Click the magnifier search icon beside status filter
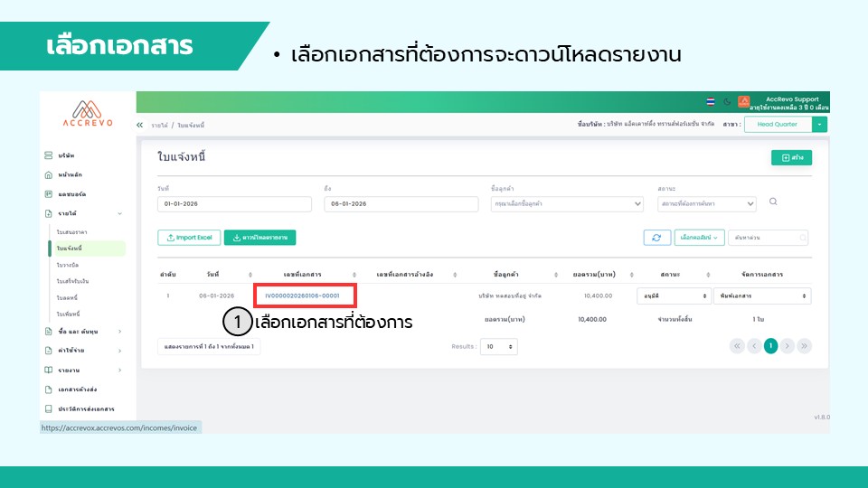 click(773, 202)
